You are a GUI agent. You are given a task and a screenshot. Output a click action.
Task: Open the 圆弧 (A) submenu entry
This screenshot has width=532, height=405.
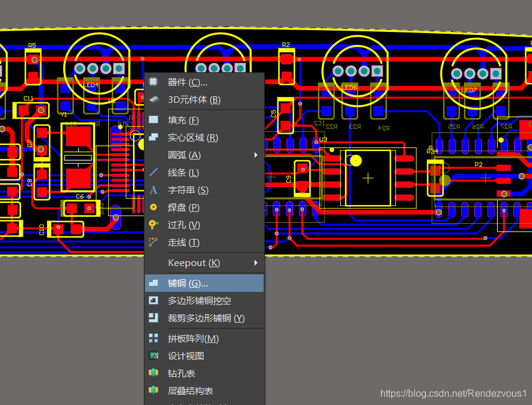coord(204,155)
